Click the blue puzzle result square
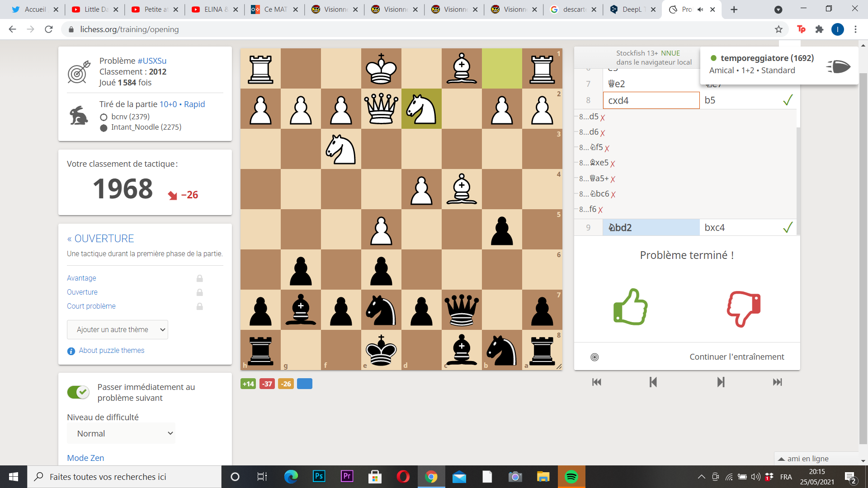The height and width of the screenshot is (488, 868). tap(304, 384)
